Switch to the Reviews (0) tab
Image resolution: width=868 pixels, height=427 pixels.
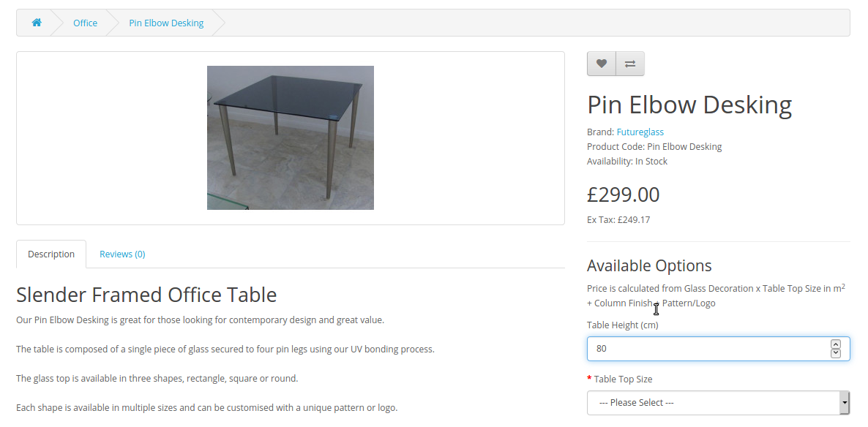122,254
